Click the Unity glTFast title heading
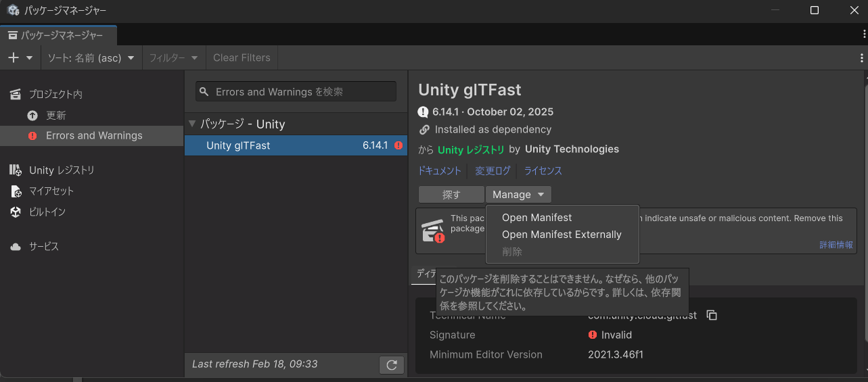Image resolution: width=868 pixels, height=382 pixels. 470,89
